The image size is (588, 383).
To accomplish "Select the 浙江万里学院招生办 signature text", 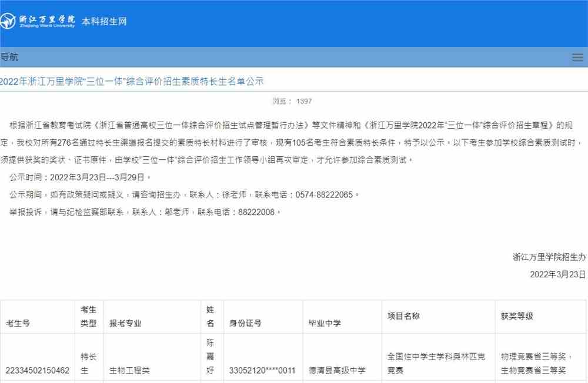I will [x=549, y=257].
